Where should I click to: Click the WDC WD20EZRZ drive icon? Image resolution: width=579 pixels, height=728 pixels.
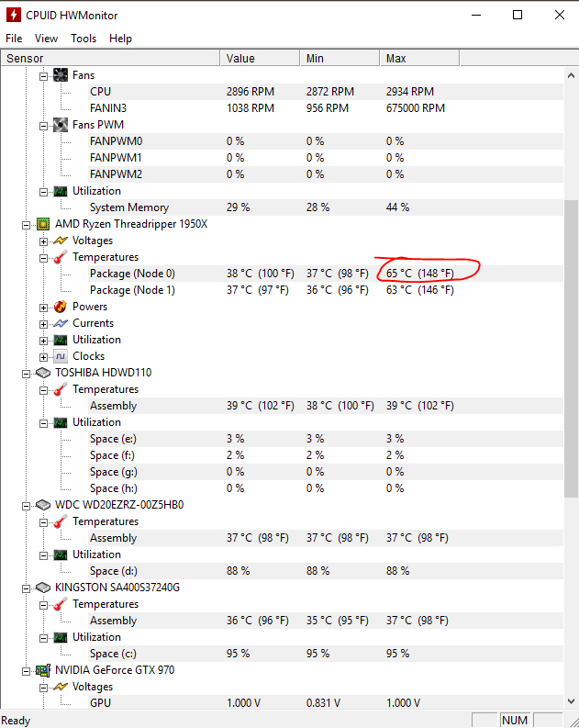43,505
